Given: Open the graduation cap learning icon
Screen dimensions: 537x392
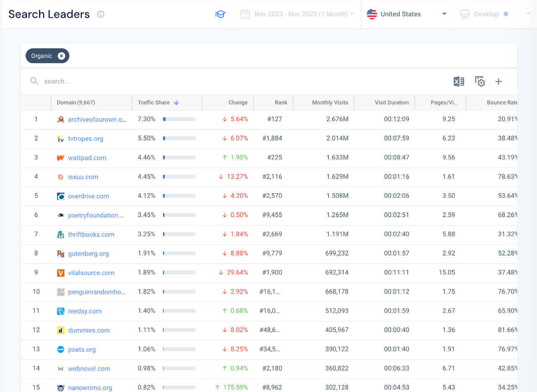Looking at the screenshot, I should [x=220, y=14].
